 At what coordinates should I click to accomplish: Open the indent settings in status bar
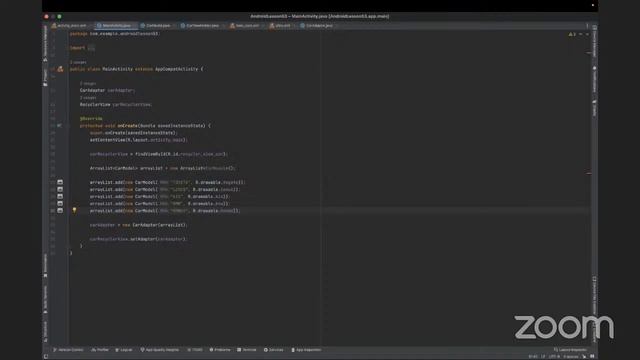tap(571, 356)
